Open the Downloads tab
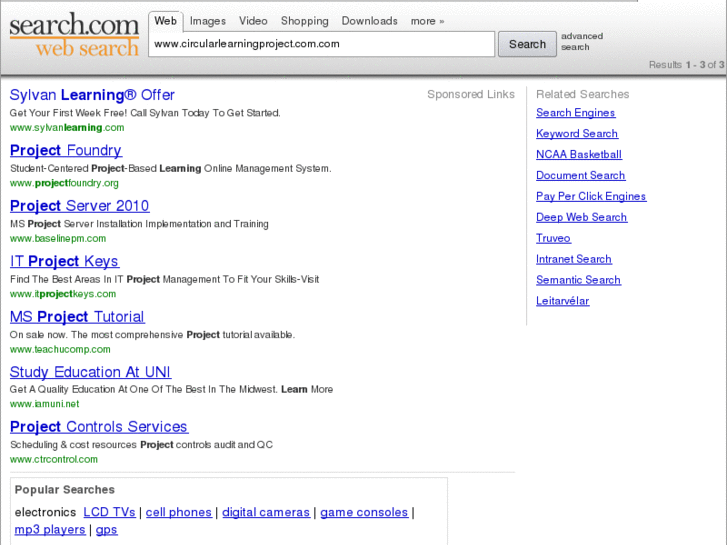This screenshot has height=545, width=727. point(370,21)
